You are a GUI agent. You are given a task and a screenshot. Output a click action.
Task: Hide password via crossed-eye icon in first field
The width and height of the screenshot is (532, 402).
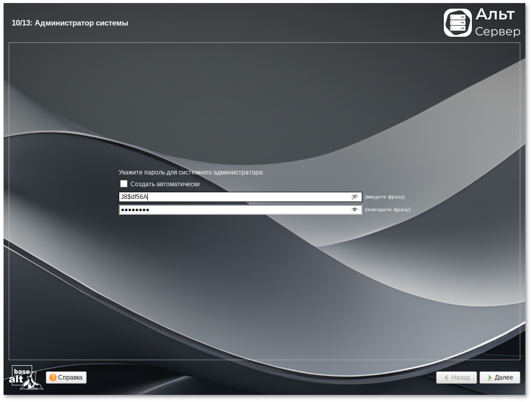355,197
